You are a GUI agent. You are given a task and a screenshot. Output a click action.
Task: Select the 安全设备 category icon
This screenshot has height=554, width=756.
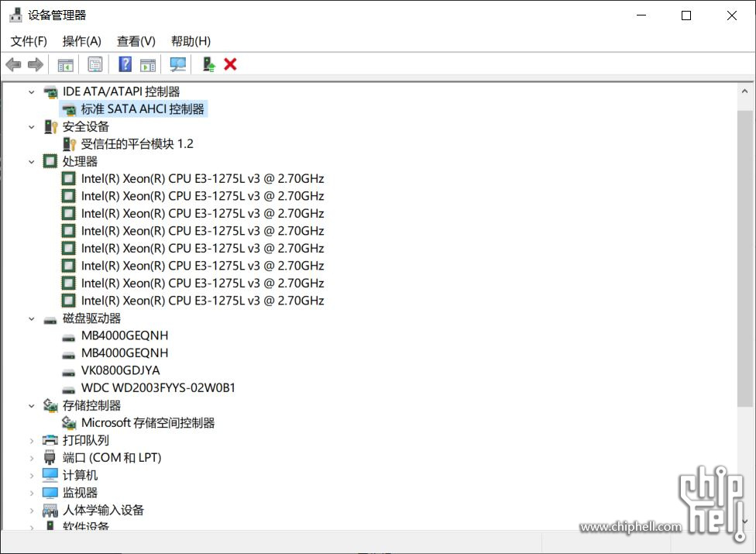(x=50, y=127)
